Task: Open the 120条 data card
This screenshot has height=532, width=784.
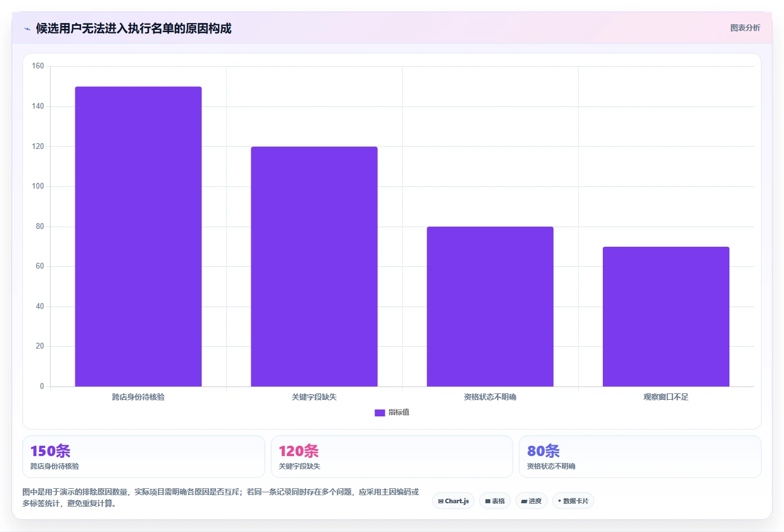Action: point(392,457)
